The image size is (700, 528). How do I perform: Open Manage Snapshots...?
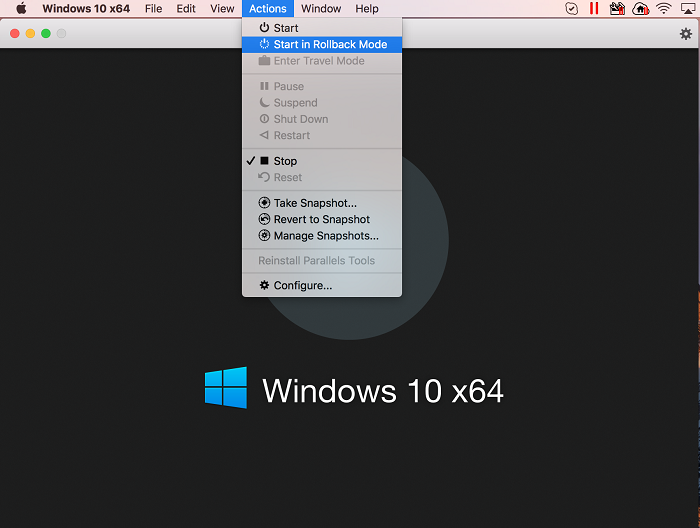click(325, 236)
